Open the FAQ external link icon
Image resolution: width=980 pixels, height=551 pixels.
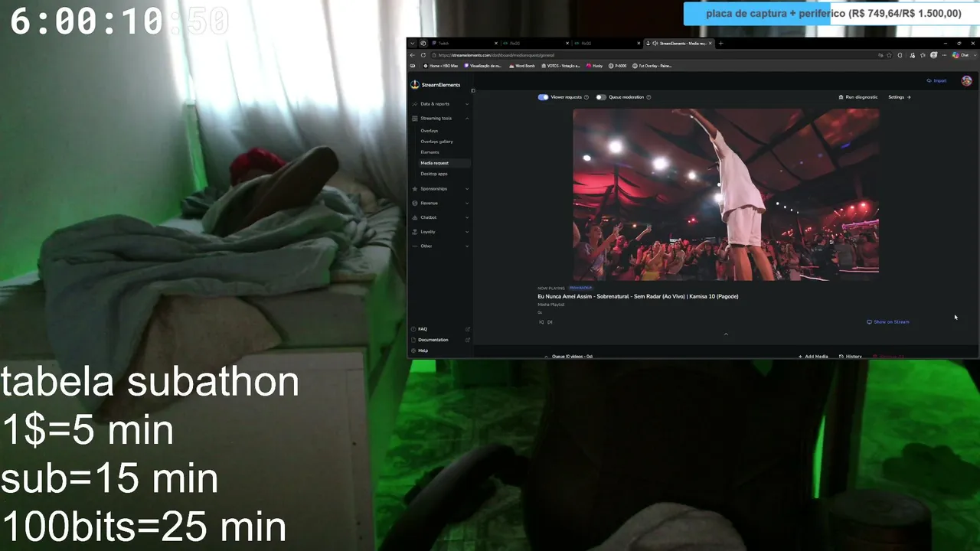click(468, 329)
